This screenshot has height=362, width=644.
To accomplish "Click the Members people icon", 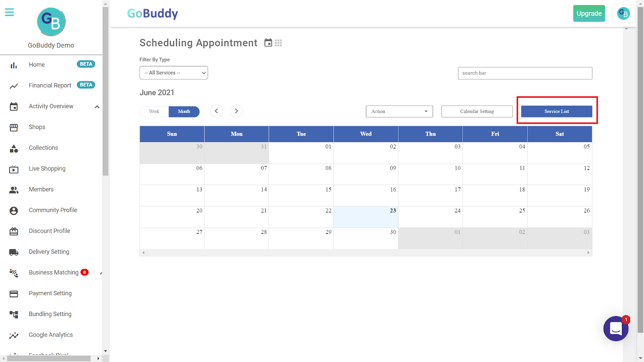I will click(14, 190).
